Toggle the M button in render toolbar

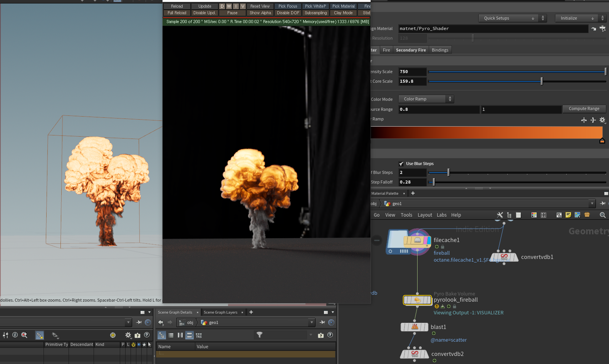click(x=229, y=7)
